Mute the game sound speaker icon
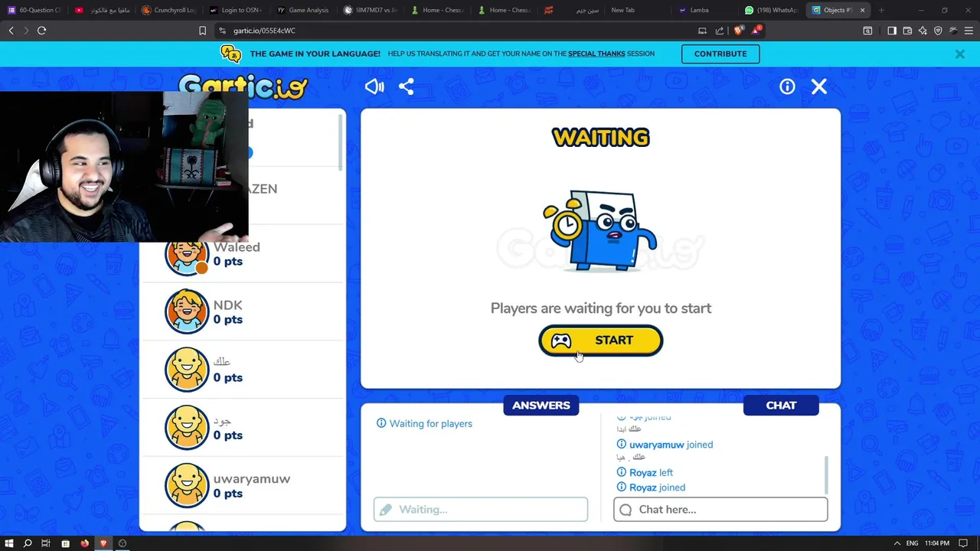The width and height of the screenshot is (980, 551). click(374, 86)
